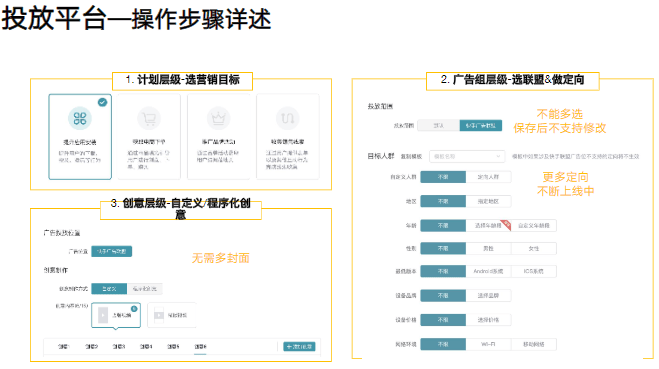Choose 定向人群 for custom audience
This screenshot has height=369, width=659.
pyautogui.click(x=488, y=177)
